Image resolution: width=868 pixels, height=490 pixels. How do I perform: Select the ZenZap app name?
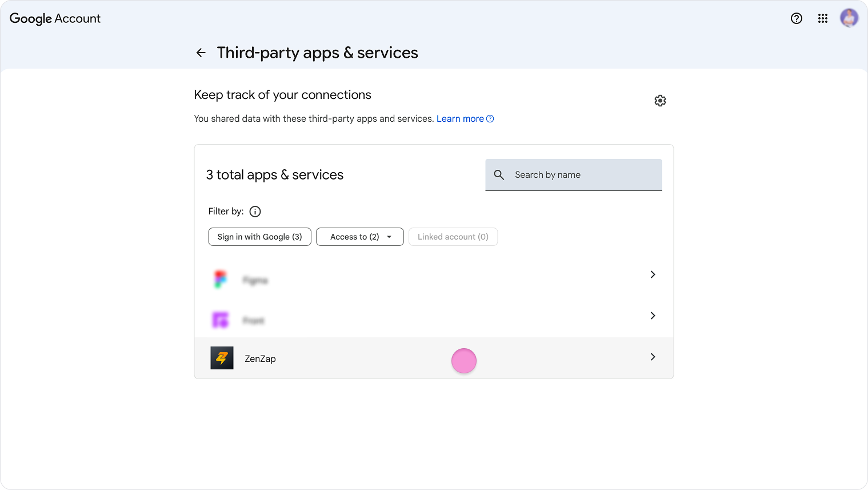[x=260, y=358]
